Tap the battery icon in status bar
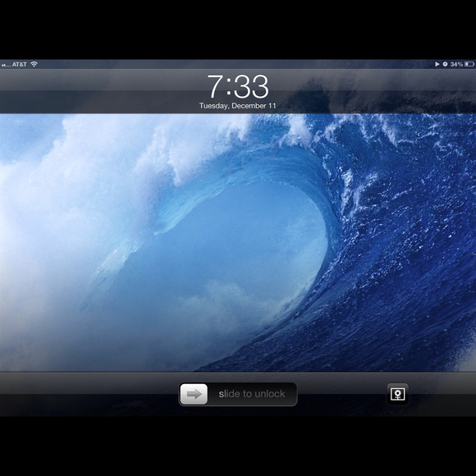The image size is (476, 476). point(469,64)
